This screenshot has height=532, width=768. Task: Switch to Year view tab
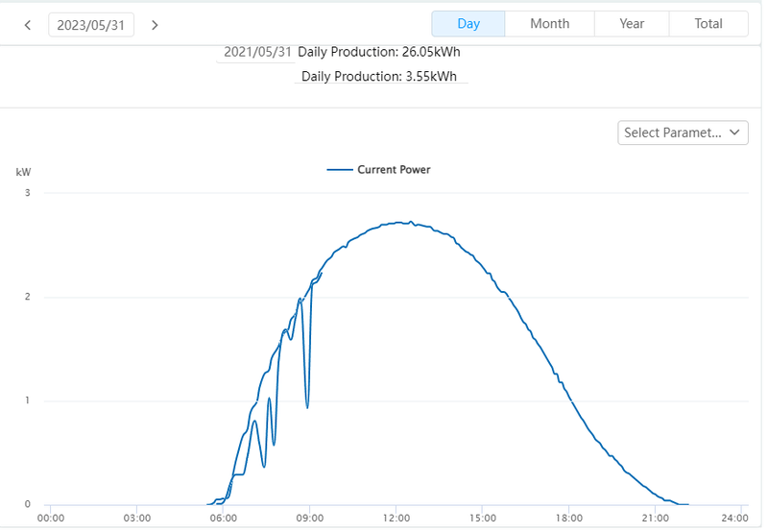[632, 24]
